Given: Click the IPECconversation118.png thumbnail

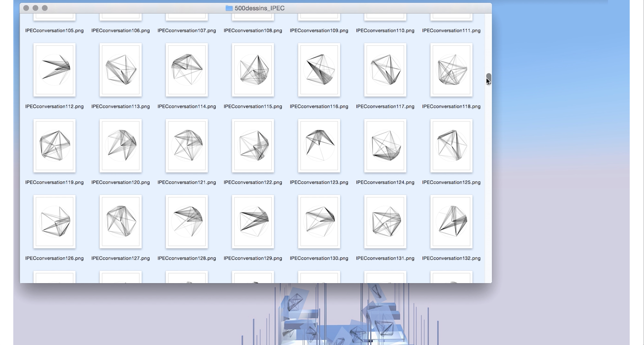Looking at the screenshot, I should [x=451, y=70].
